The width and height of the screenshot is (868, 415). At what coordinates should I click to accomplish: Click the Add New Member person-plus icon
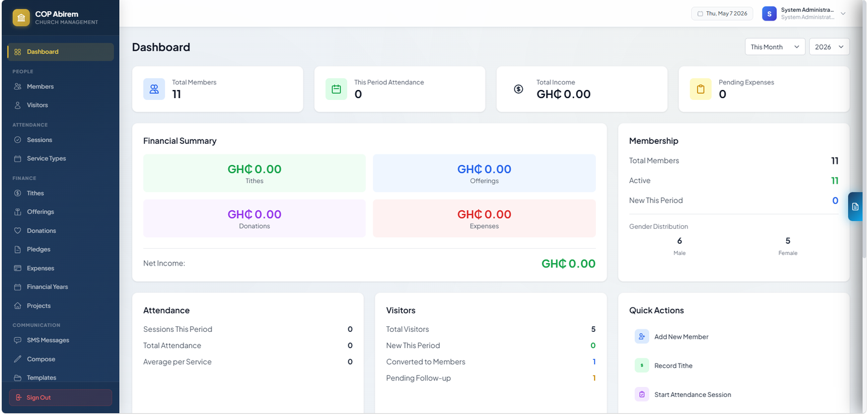coord(642,337)
